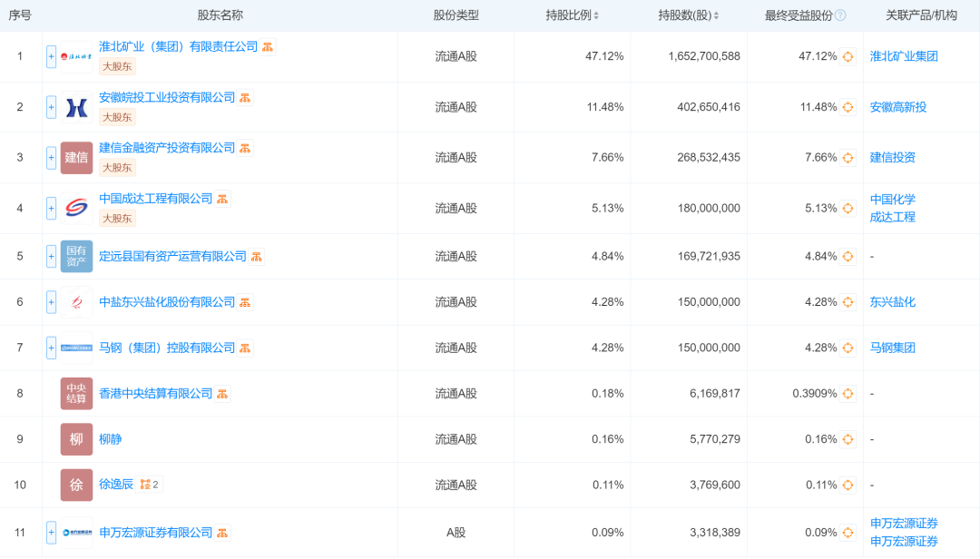This screenshot has height=559, width=980.
Task: Click the target icon beside the 0.3909% value
Action: [848, 394]
